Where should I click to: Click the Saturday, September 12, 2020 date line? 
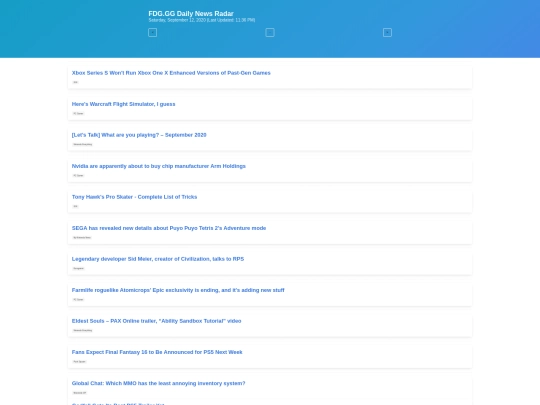[201, 20]
